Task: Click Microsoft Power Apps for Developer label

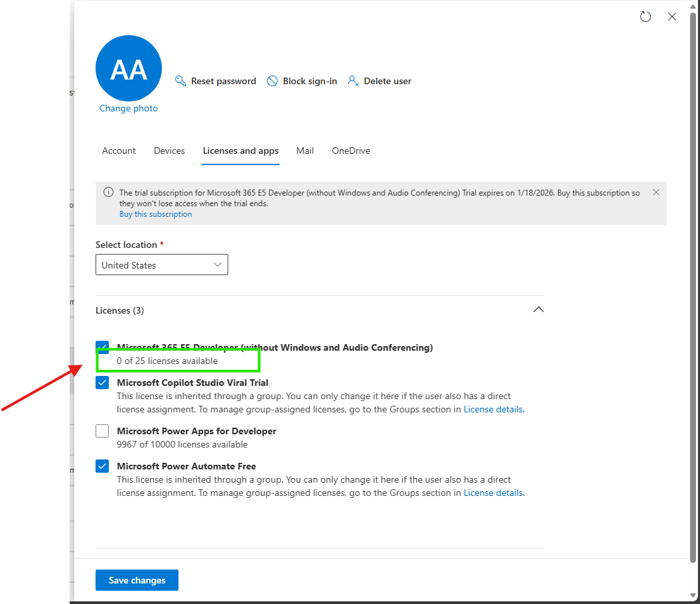Action: pyautogui.click(x=196, y=431)
